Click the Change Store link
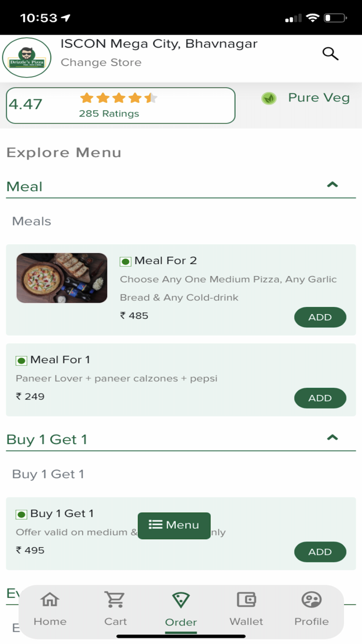 click(101, 63)
